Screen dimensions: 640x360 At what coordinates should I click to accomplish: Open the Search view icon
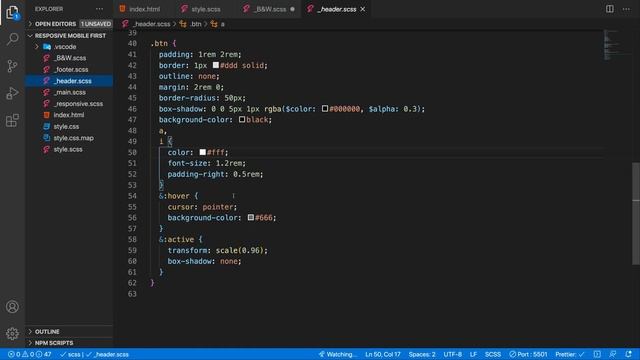(12, 39)
